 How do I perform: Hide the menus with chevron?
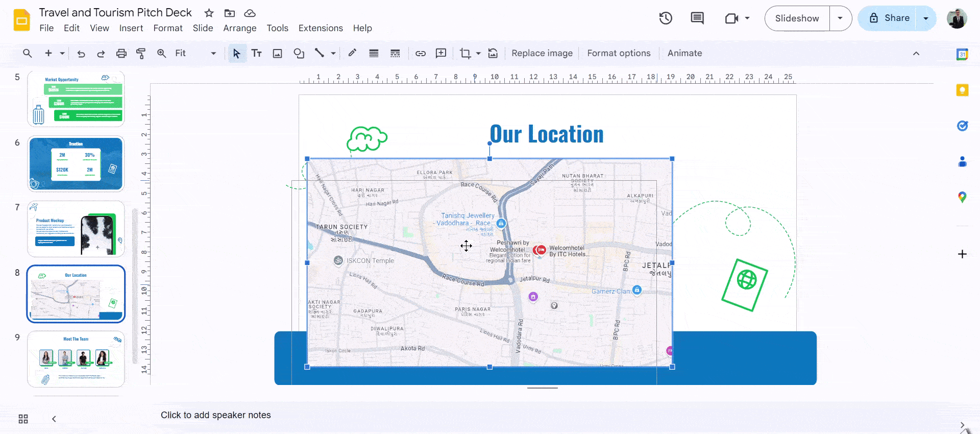click(x=916, y=54)
